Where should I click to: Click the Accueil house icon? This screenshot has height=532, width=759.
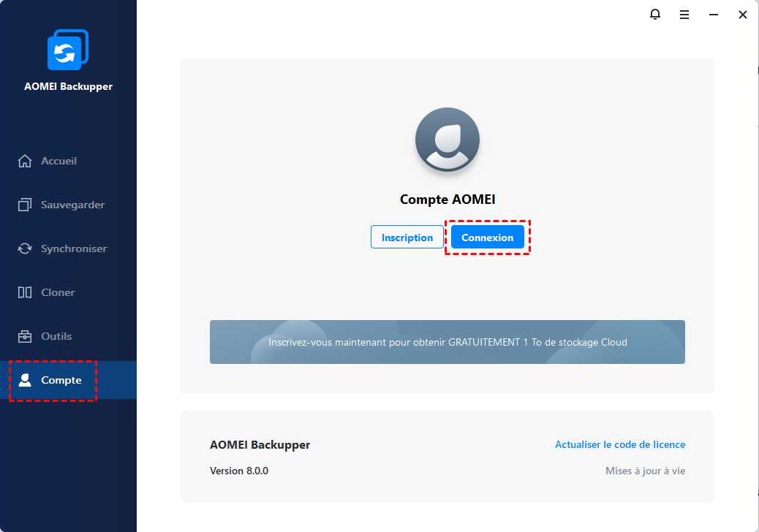(x=25, y=161)
